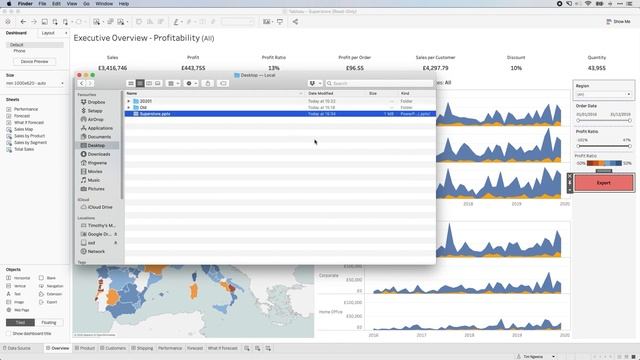The image size is (640, 360).
Task: Open Show Me panel
Action: (618, 22)
